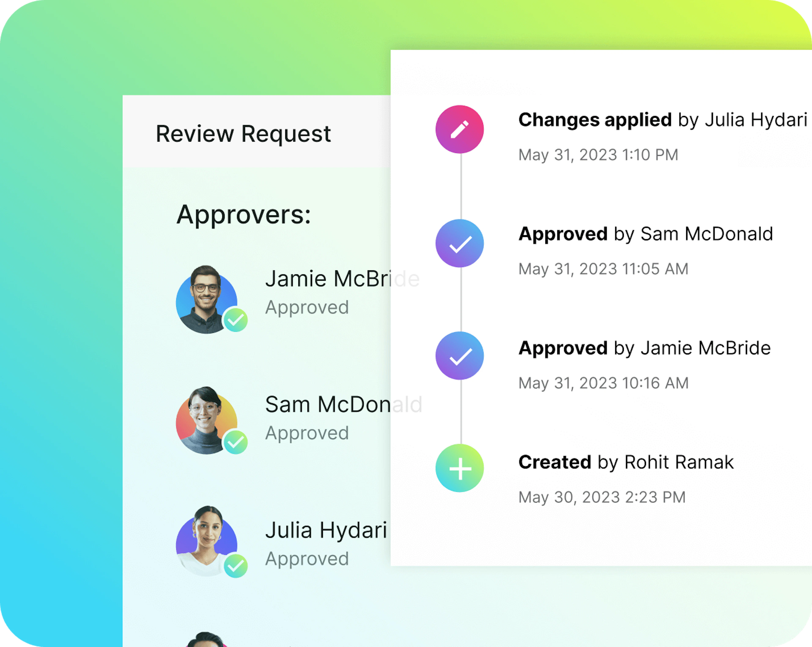Click the pink pencil Changes applied icon
Image resolution: width=812 pixels, height=647 pixels.
coord(459,129)
